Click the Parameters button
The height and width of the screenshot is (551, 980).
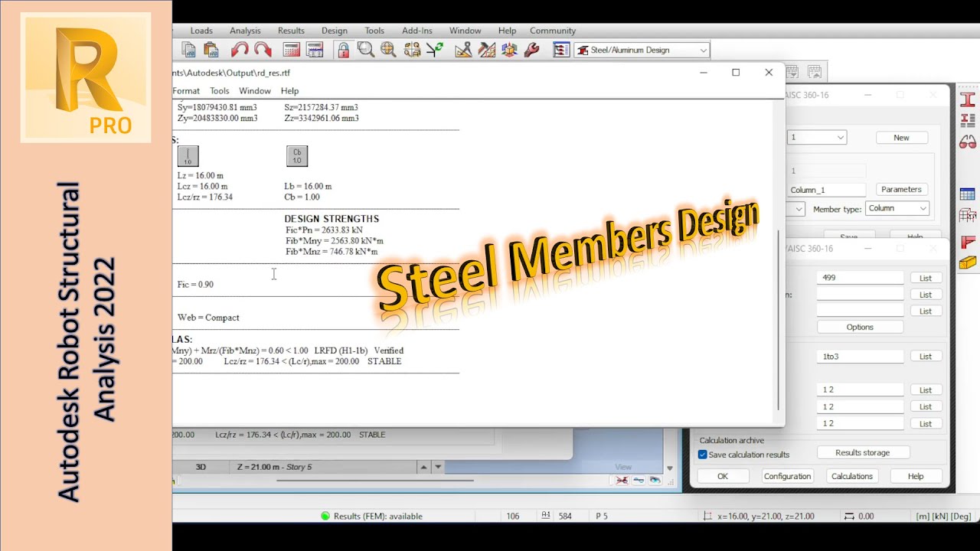[901, 189]
